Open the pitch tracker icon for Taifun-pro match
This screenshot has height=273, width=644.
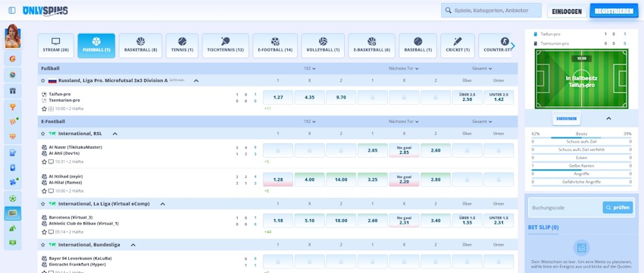pyautogui.click(x=51, y=108)
